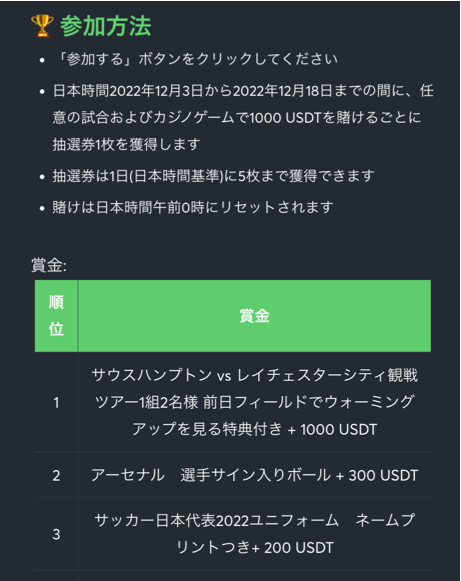Click the リントつき+ 200 USDT line
Viewport: 461px width, 581px height.
coord(254,547)
